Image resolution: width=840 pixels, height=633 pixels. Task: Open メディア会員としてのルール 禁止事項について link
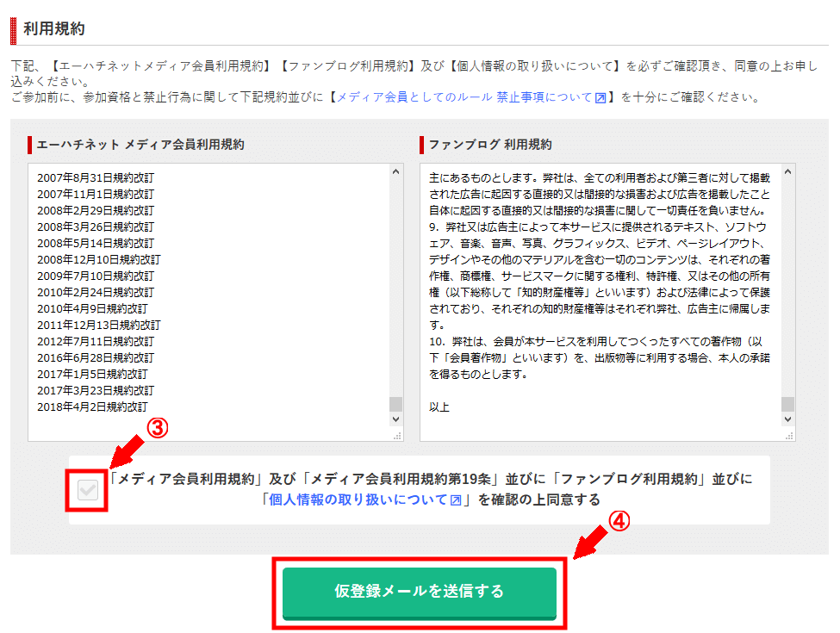coord(464,97)
